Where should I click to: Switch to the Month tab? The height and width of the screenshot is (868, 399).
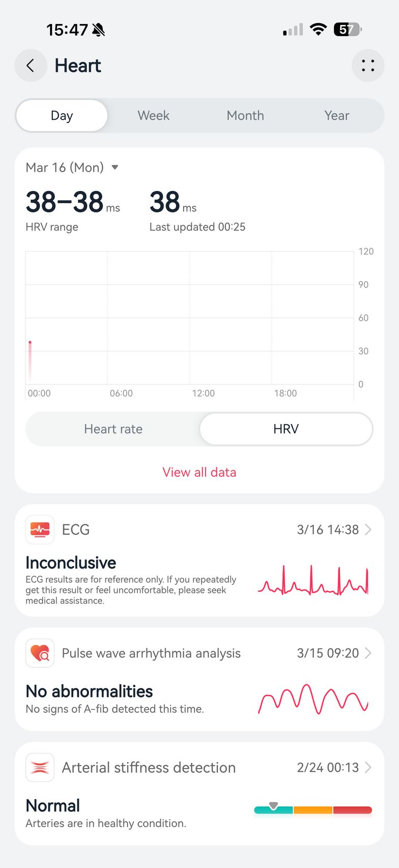click(x=245, y=116)
